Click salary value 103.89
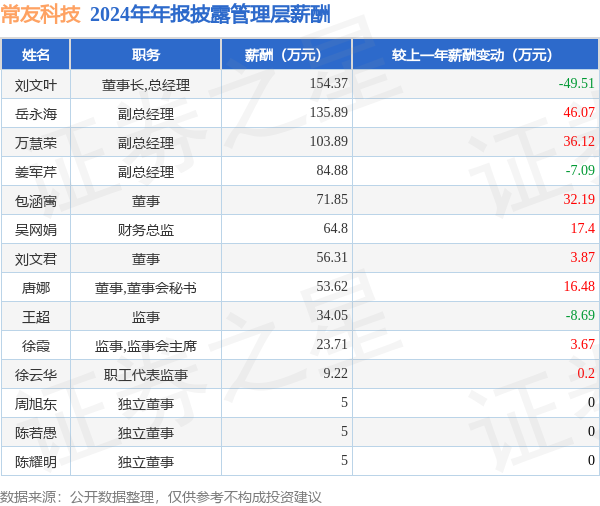 329,141
